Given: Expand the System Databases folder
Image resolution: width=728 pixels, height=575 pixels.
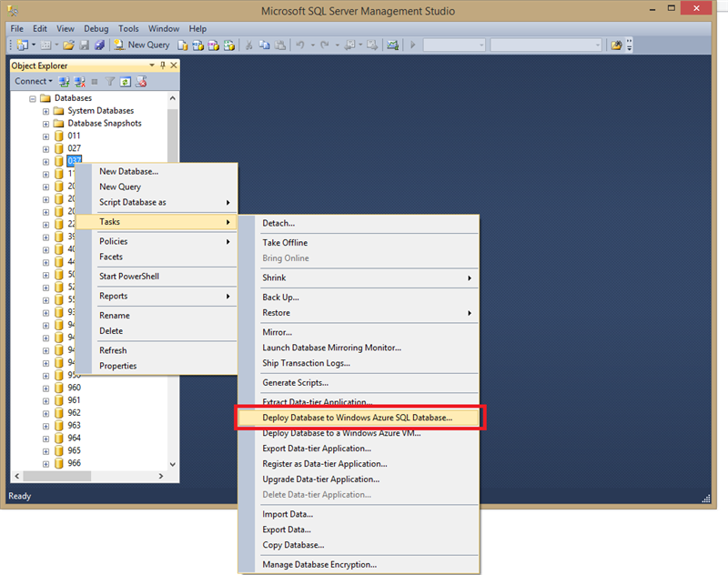Looking at the screenshot, I should pos(45,111).
